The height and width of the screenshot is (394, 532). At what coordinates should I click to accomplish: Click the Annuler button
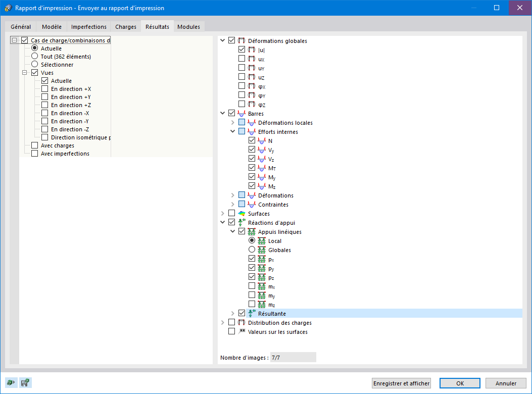506,383
